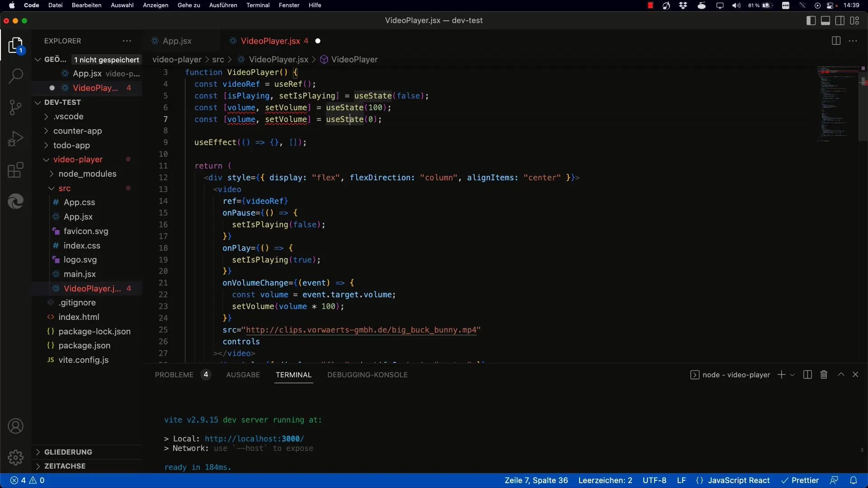
Task: Open Explorer views and more actions ellipsis
Action: point(127,41)
